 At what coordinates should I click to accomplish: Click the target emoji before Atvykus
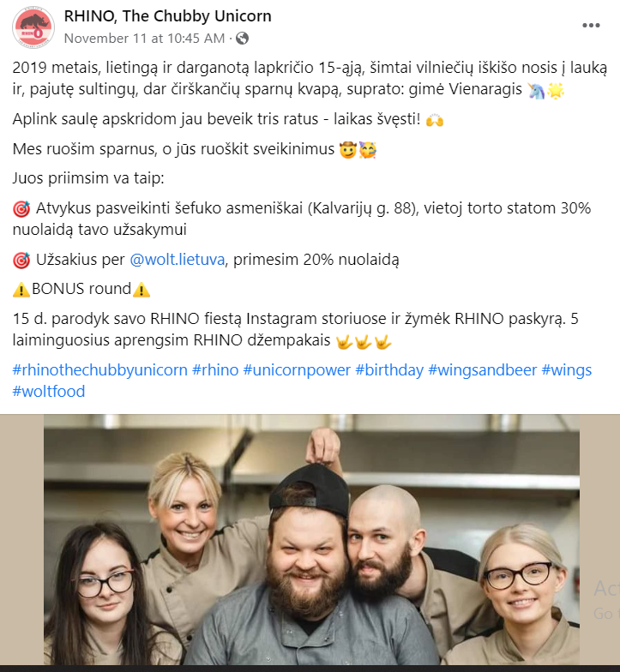click(21, 209)
